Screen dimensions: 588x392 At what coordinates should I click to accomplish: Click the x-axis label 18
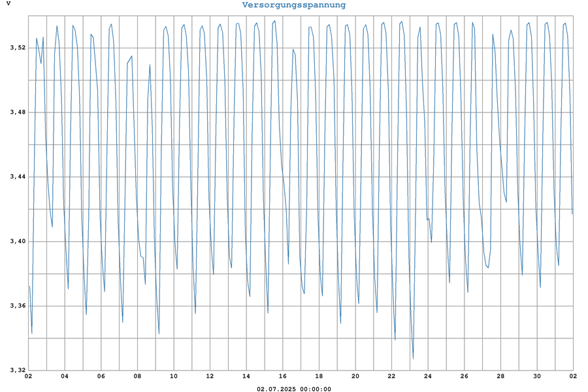pyautogui.click(x=319, y=376)
